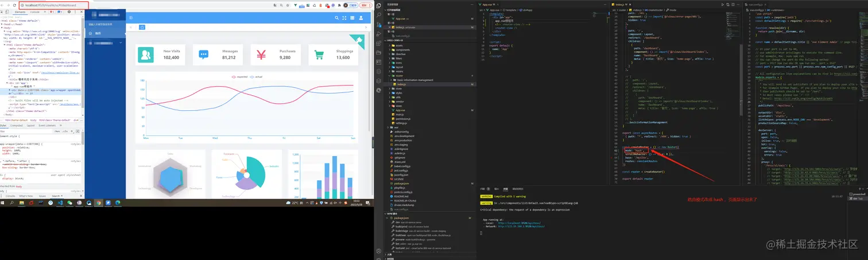Open the notification center icon
This screenshot has height=260, width=868.
point(367,203)
